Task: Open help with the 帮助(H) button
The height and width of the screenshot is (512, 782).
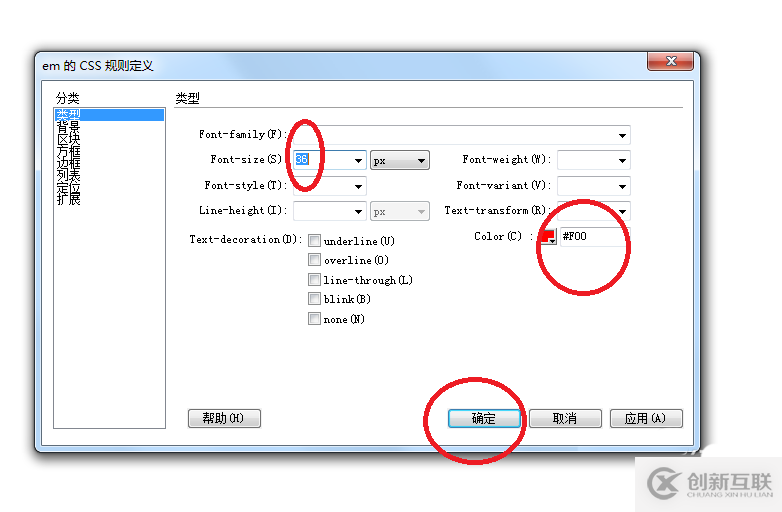Action: point(224,418)
